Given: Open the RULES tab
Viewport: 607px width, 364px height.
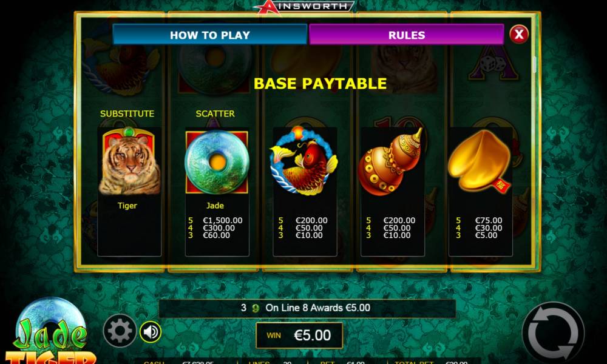Looking at the screenshot, I should point(407,35).
